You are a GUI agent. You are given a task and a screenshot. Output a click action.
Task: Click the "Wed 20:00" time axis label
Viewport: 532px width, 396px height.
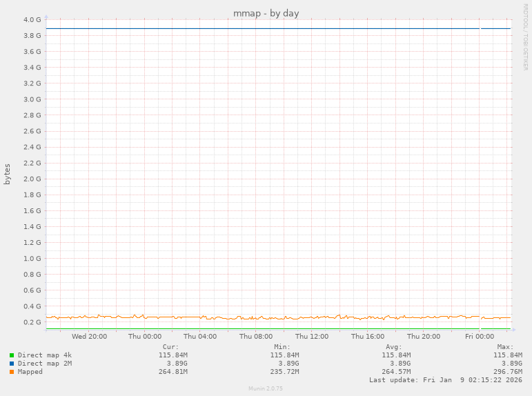89,337
